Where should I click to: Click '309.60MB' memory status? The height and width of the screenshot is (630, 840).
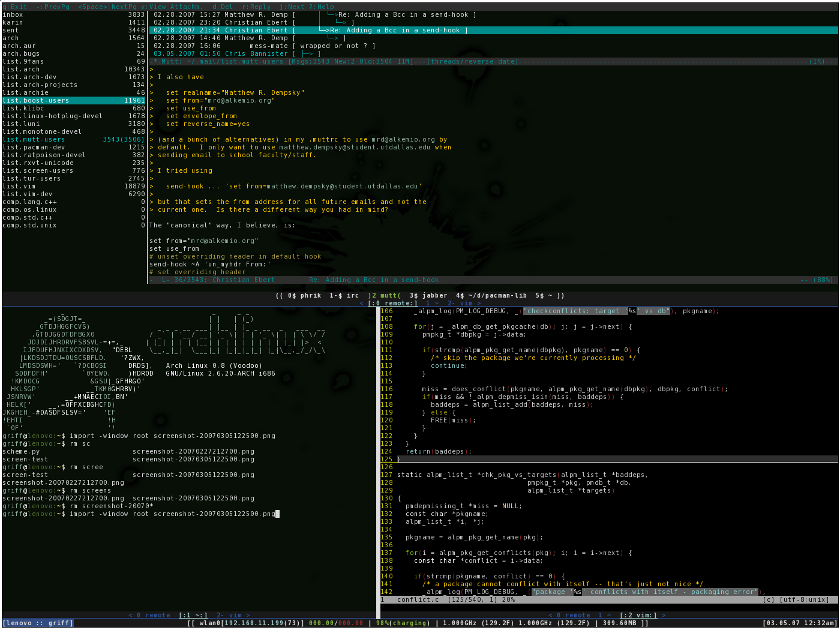point(619,623)
